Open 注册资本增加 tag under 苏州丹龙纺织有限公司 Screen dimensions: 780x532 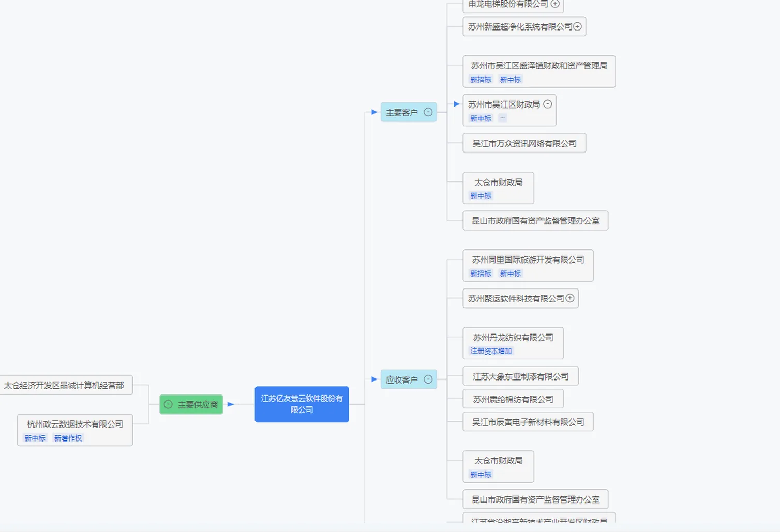[x=491, y=351]
